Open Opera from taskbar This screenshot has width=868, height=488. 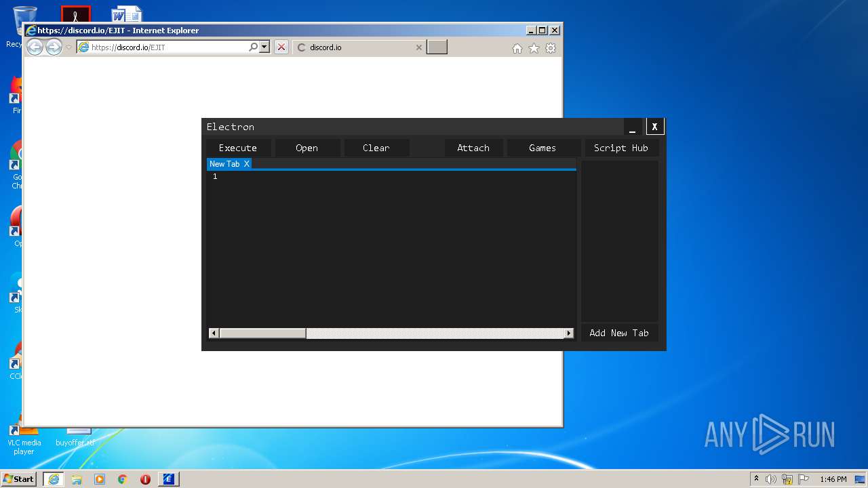point(145,479)
